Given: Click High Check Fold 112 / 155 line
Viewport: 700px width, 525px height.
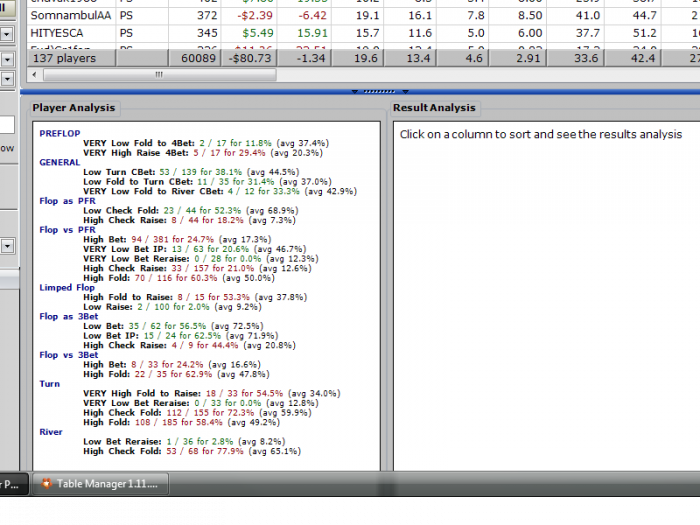Looking at the screenshot, I should (197, 413).
